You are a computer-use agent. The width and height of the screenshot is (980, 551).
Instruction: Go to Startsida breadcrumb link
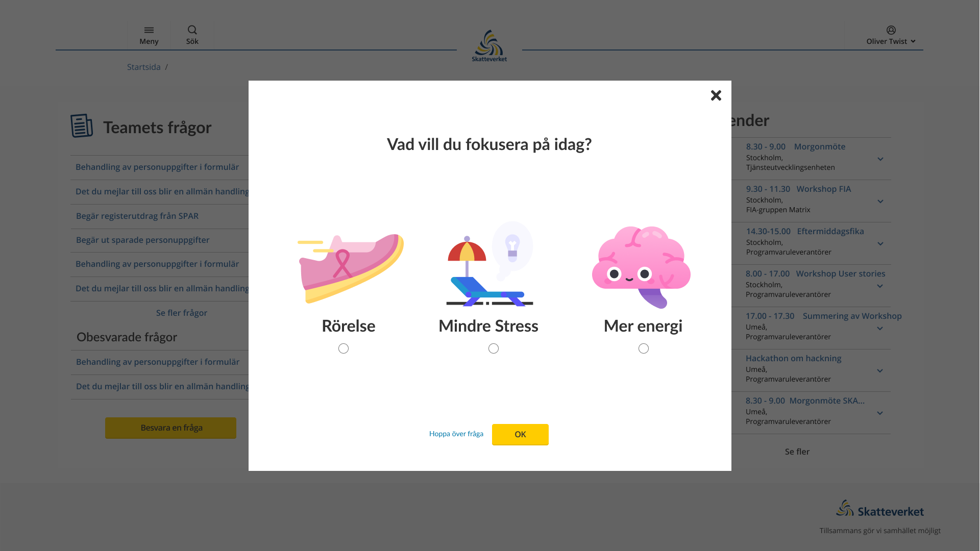(x=144, y=67)
